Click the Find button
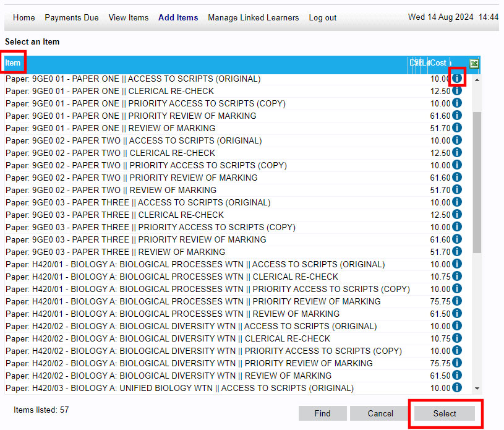This screenshot has width=504, height=430. click(x=322, y=413)
